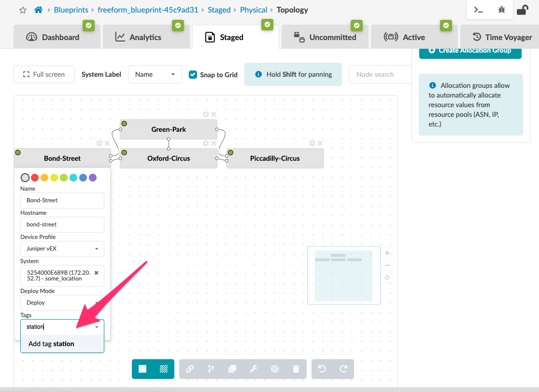This screenshot has height=392, width=539.
Task: Click the redo arrow icon
Action: coord(343,369)
